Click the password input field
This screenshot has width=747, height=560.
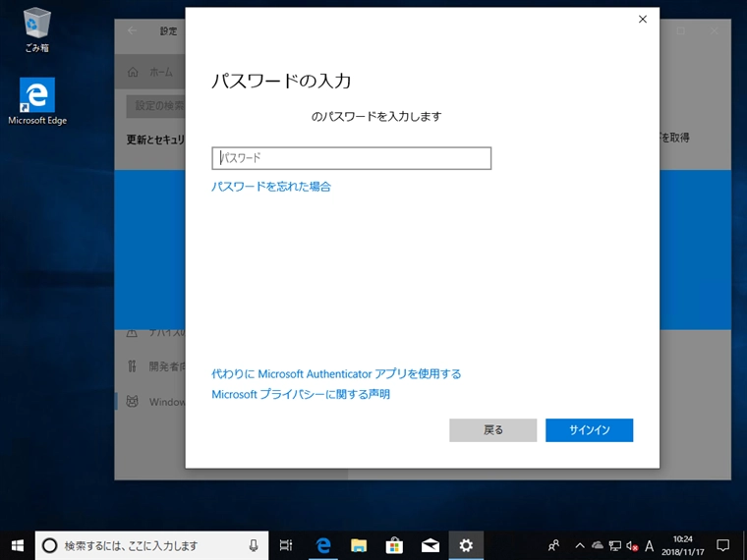pos(351,158)
